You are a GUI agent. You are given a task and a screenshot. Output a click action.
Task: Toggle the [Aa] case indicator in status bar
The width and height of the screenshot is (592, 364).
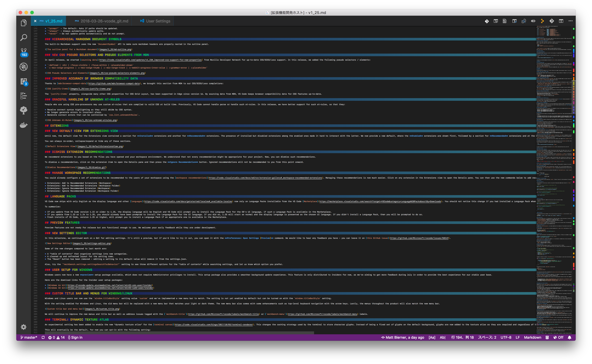pos(432,337)
